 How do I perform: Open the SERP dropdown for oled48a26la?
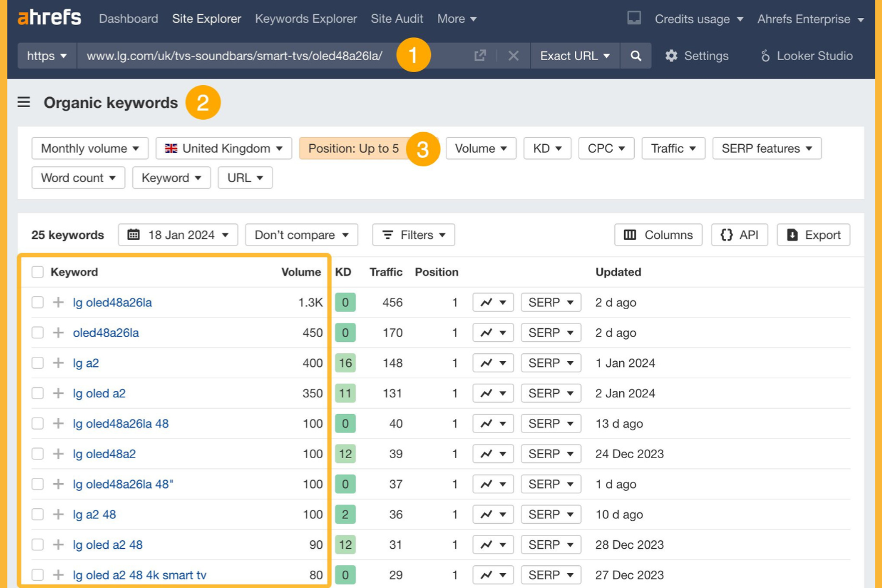(551, 332)
